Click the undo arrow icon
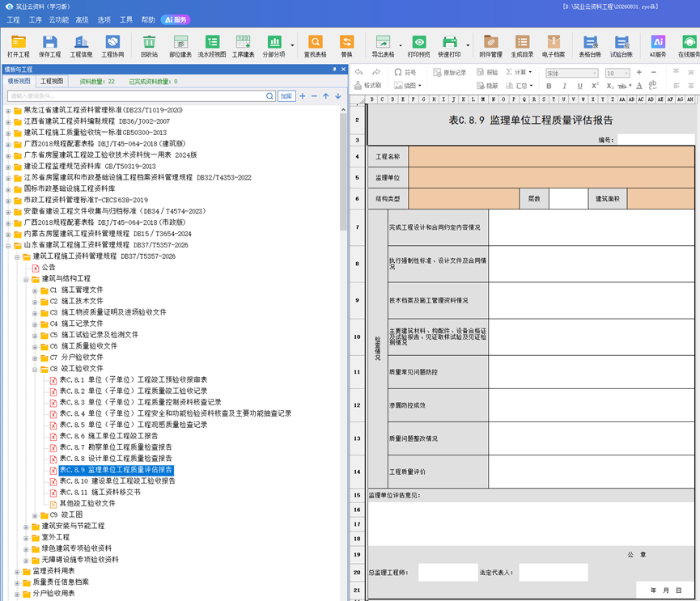700x601 pixels. (x=358, y=72)
